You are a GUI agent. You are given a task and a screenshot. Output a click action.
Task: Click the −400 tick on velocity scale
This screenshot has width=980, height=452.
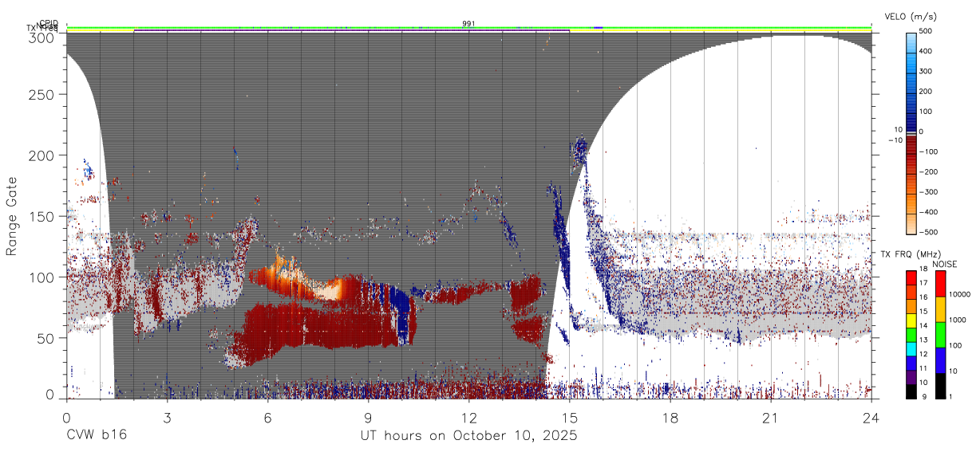931,212
